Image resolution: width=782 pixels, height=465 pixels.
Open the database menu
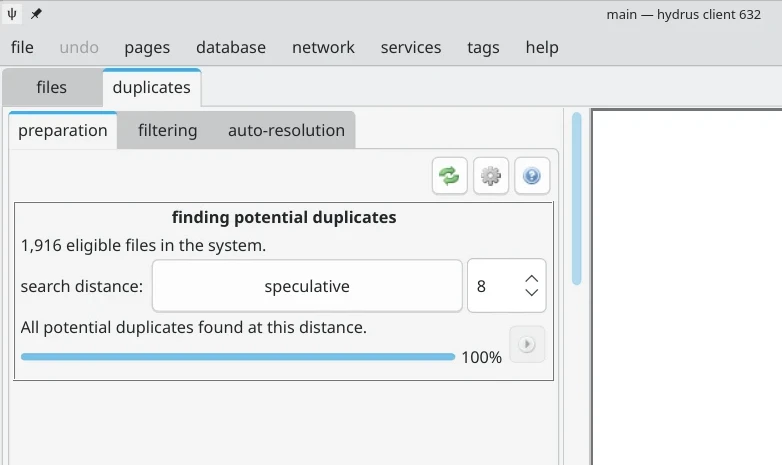click(x=231, y=47)
